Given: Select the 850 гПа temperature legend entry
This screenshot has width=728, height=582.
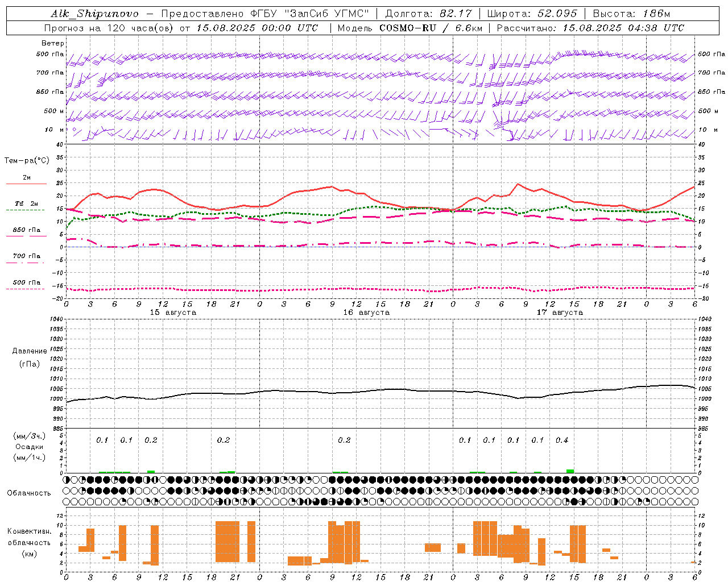Looking at the screenshot, I should click(27, 230).
